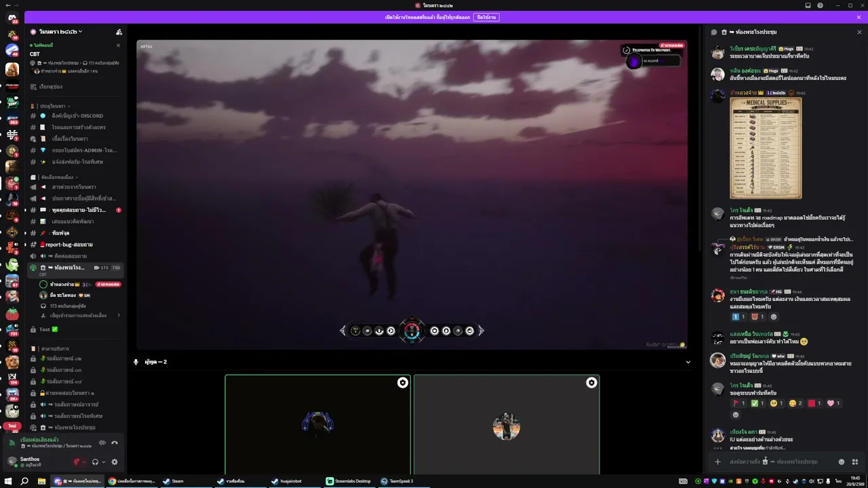The width and height of the screenshot is (868, 488).
Task: Open หลิน องค์อรุณ's profile from chat
Action: (x=745, y=70)
